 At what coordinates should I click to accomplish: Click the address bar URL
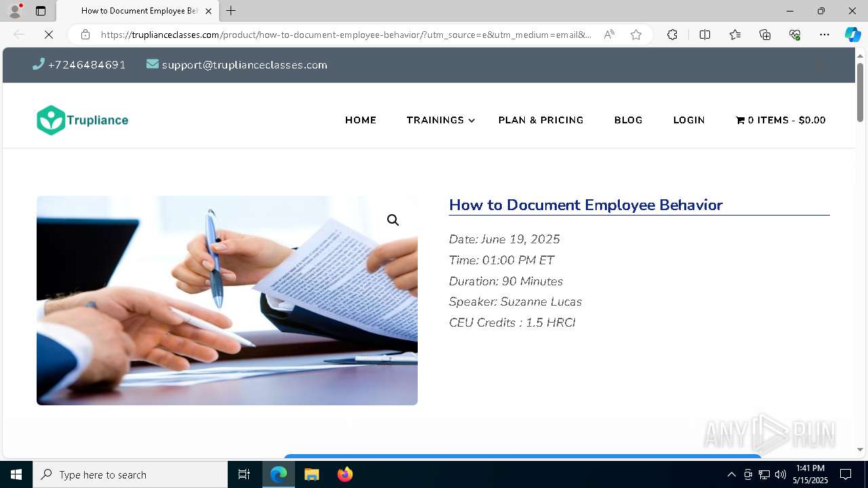346,35
